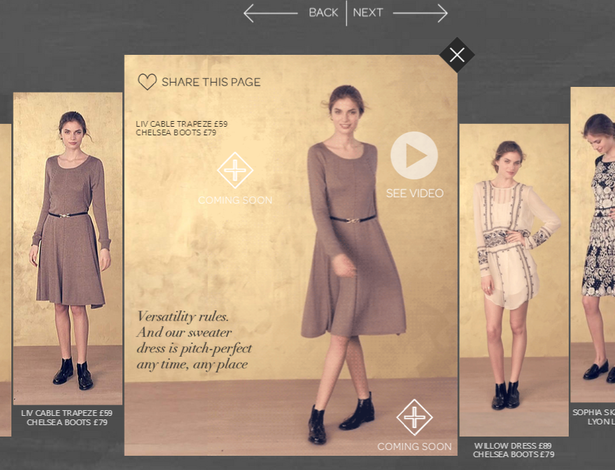This screenshot has height=470, width=615.
Task: Click the partially visible thumbnail at far left edge
Action: (5, 280)
